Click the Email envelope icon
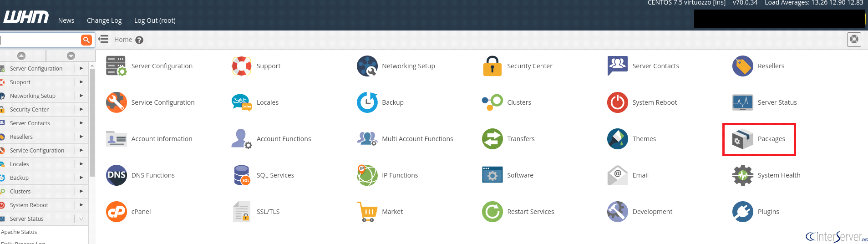 (618, 175)
